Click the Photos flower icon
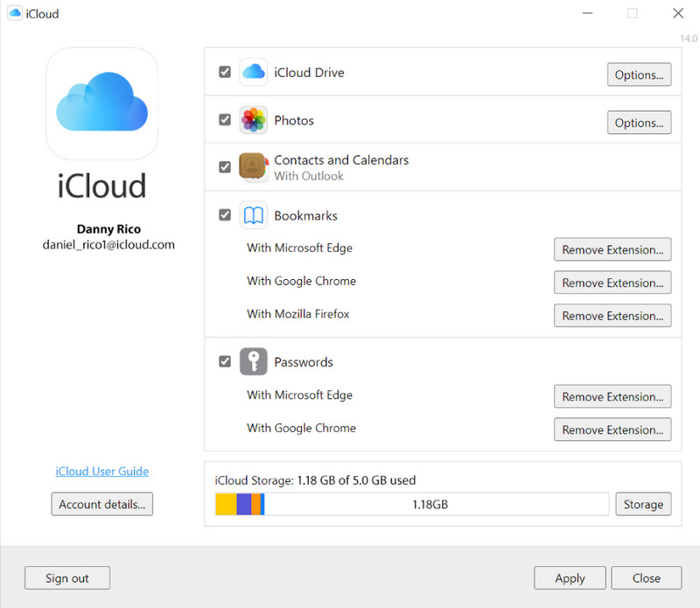This screenshot has height=608, width=700. (x=253, y=121)
